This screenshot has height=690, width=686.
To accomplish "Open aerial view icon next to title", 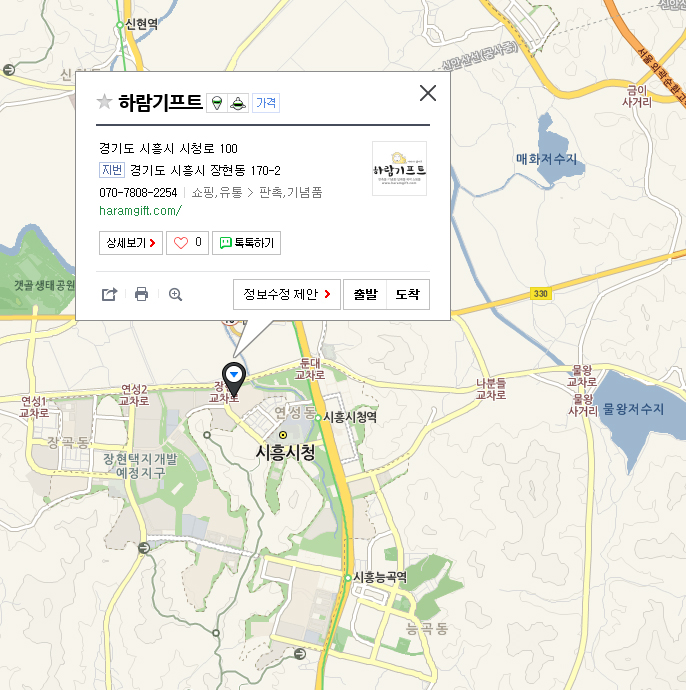I will point(238,103).
